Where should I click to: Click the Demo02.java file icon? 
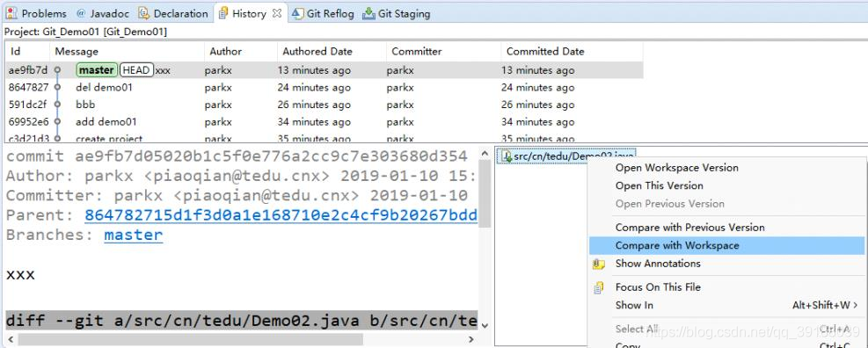506,157
